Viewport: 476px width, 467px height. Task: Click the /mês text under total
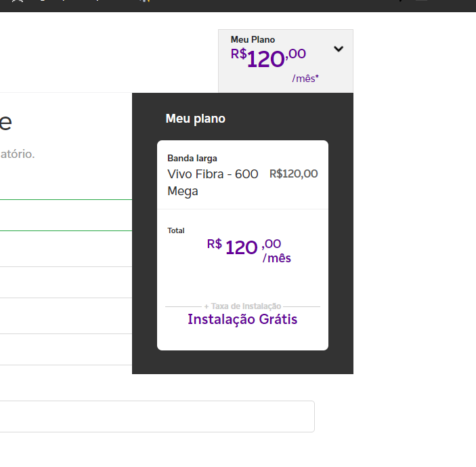click(276, 258)
